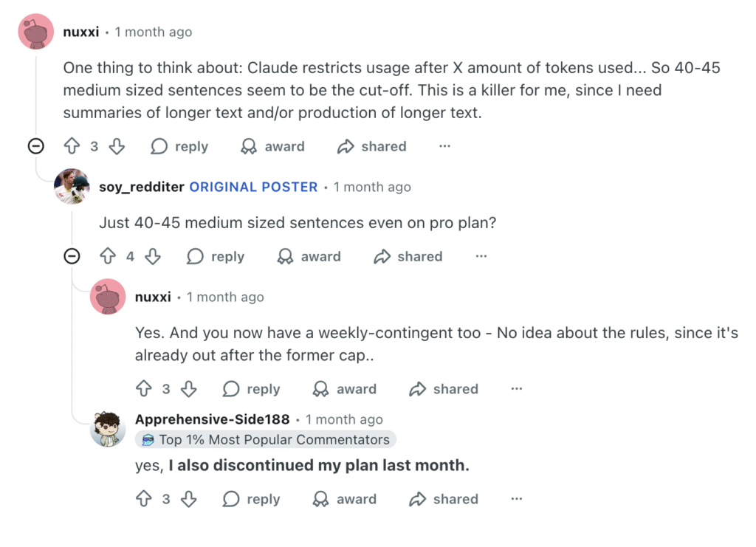Screen dimensions: 756x547
Task: Collapse soy_redditer's reply thread
Action: [x=72, y=256]
